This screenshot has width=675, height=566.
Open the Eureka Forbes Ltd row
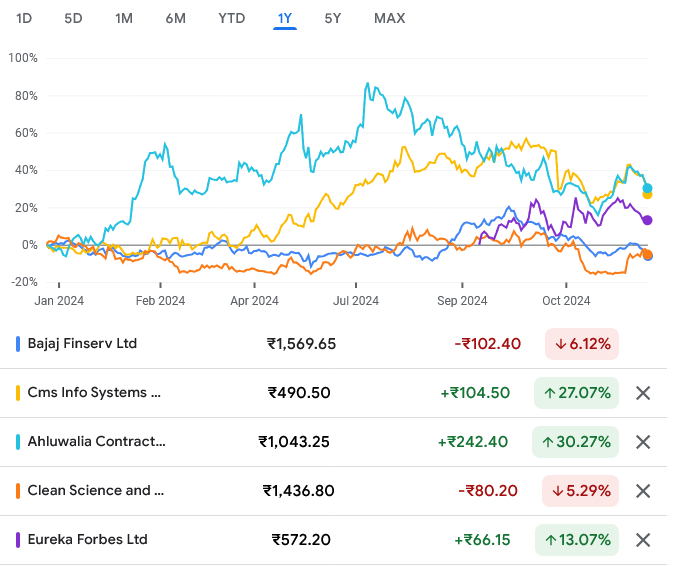tap(87, 540)
